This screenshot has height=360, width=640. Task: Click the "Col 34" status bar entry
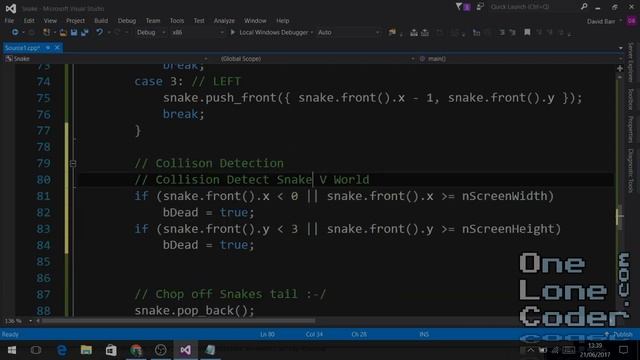point(314,334)
